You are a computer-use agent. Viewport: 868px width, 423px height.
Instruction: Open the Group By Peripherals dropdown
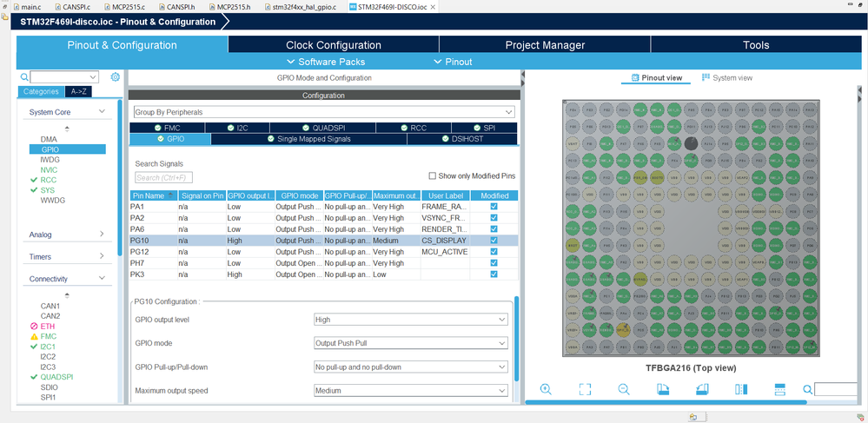coord(324,112)
